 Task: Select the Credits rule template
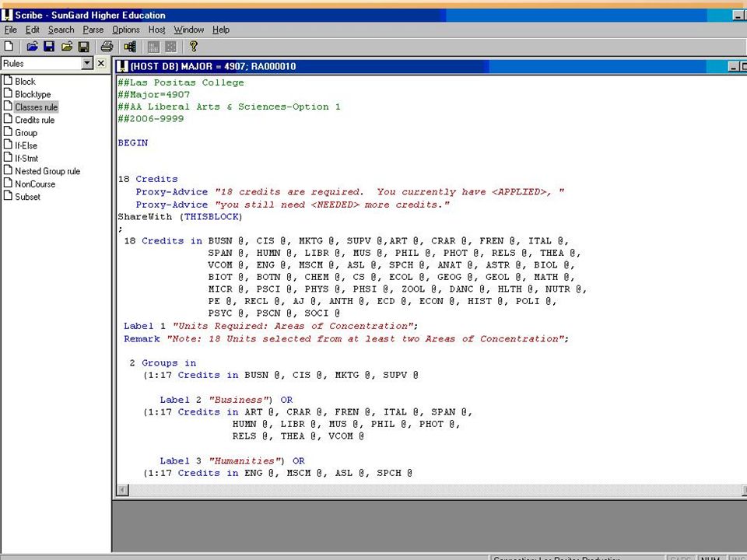coord(34,120)
